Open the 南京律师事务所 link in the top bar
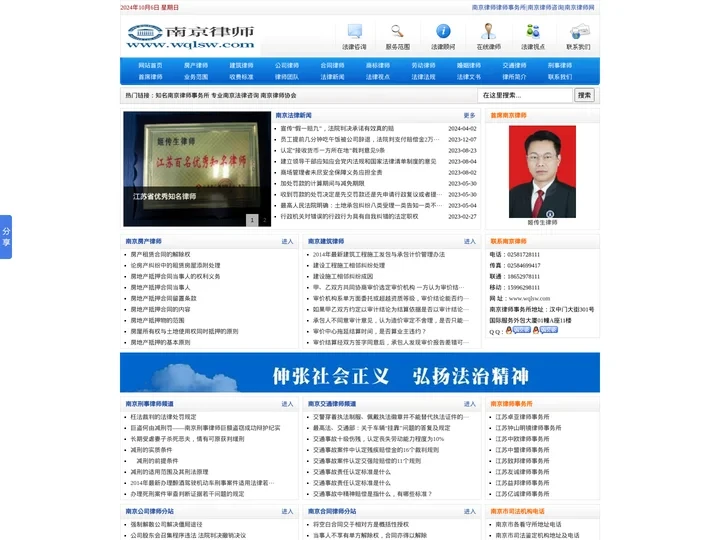 tap(499, 7)
